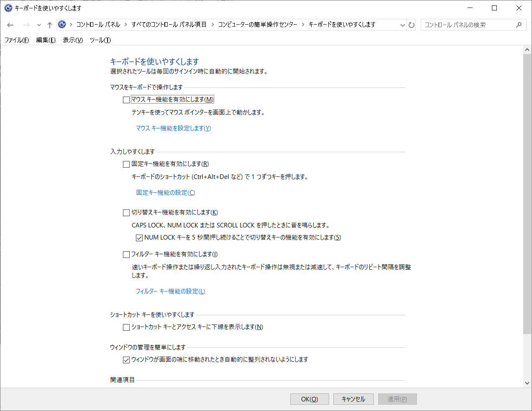The height and width of the screenshot is (411, 532).
Task: Open the ツール menu
Action: click(x=99, y=40)
